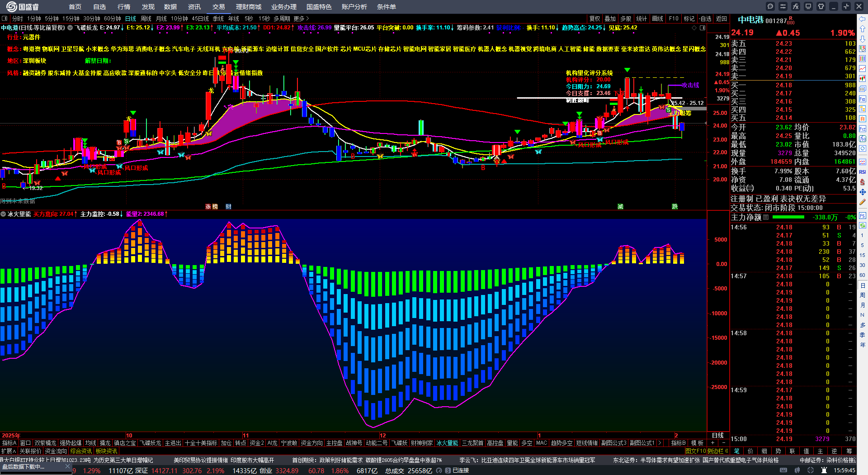This screenshot has height=475, width=868.
Task: Click the 综合资讯 link
Action: point(81,451)
